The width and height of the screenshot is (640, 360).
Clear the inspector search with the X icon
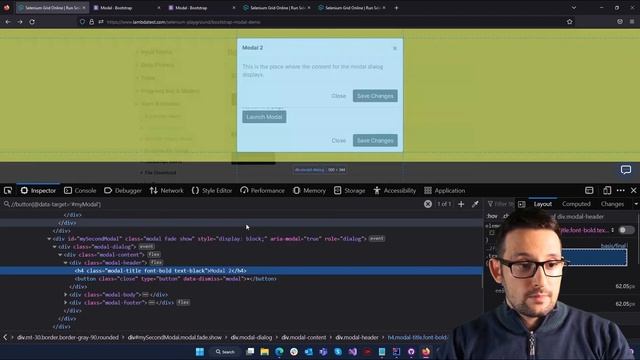point(428,204)
